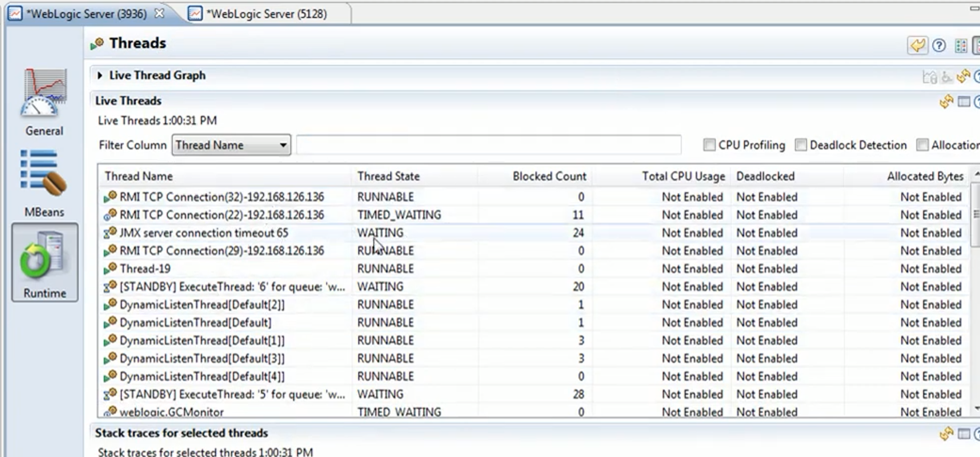980x457 pixels.
Task: Click the chart icon on WebLogic Server (5128) tab
Action: coord(195,13)
